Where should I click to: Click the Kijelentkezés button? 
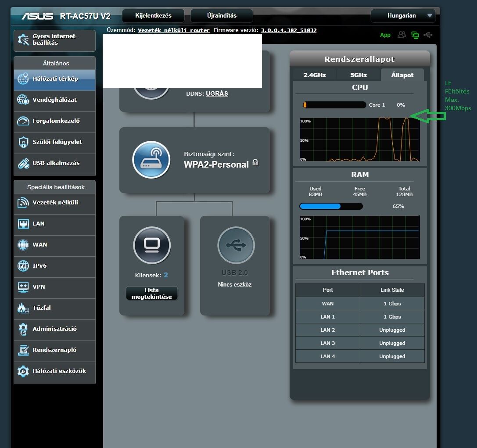[153, 15]
